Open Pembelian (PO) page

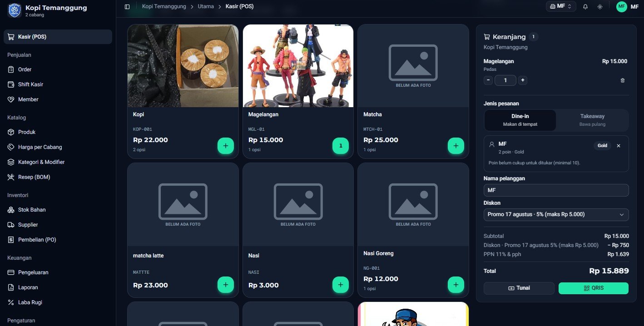click(58, 240)
